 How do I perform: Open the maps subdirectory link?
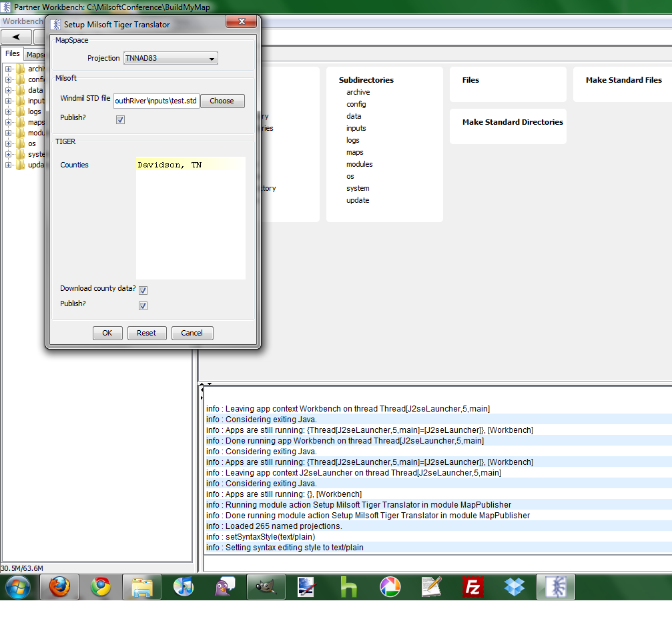tap(354, 152)
